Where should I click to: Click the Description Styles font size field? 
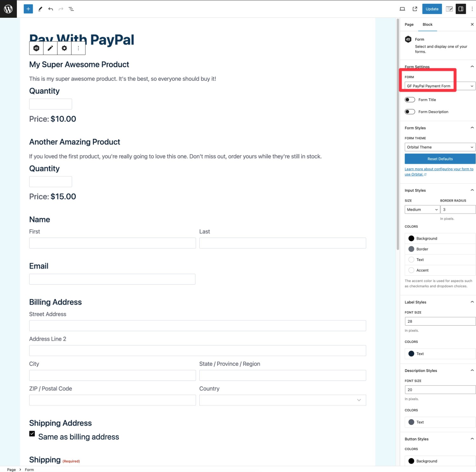440,390
